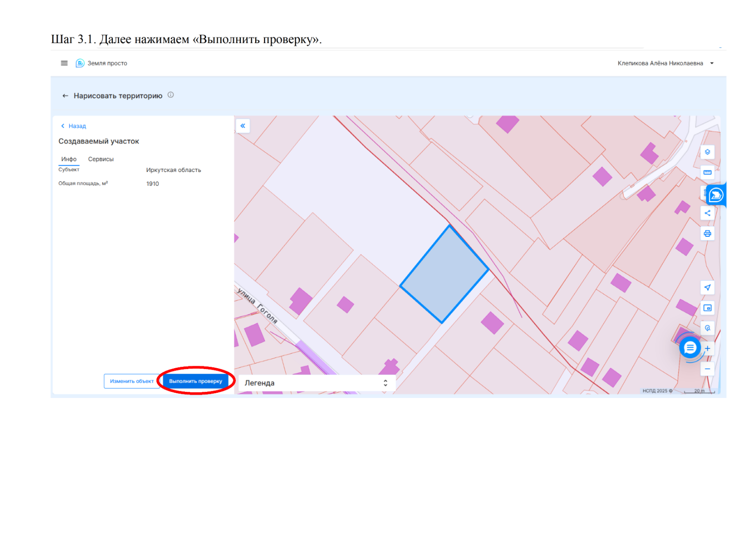Screen dimensions: 756x535
Task: Select the ruler measurement tool
Action: click(x=707, y=173)
